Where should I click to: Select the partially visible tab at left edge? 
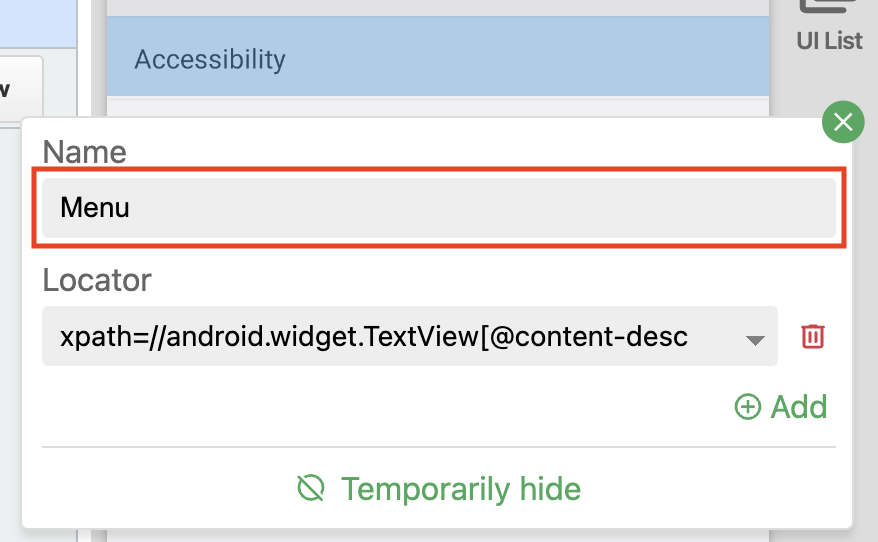pos(21,90)
